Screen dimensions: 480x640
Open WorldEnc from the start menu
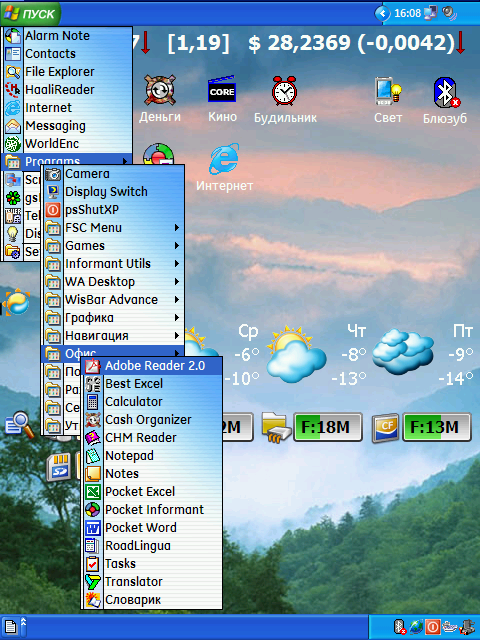tap(68, 144)
